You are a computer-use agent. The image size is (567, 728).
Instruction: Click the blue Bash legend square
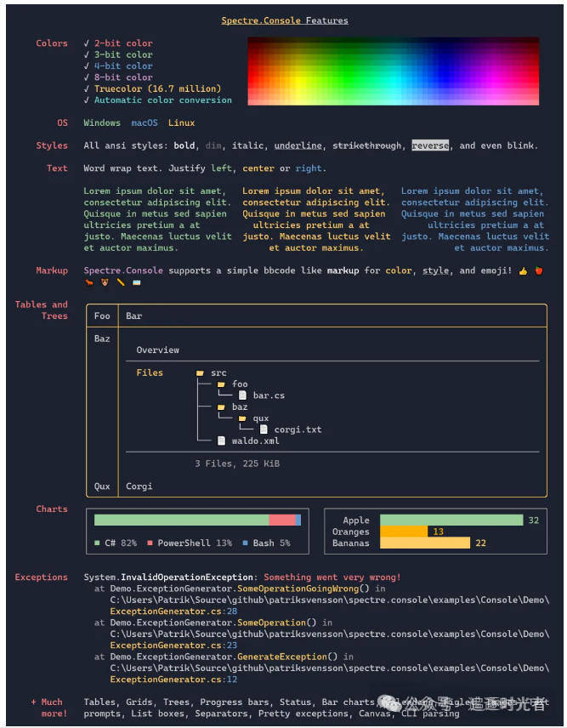pyautogui.click(x=245, y=543)
